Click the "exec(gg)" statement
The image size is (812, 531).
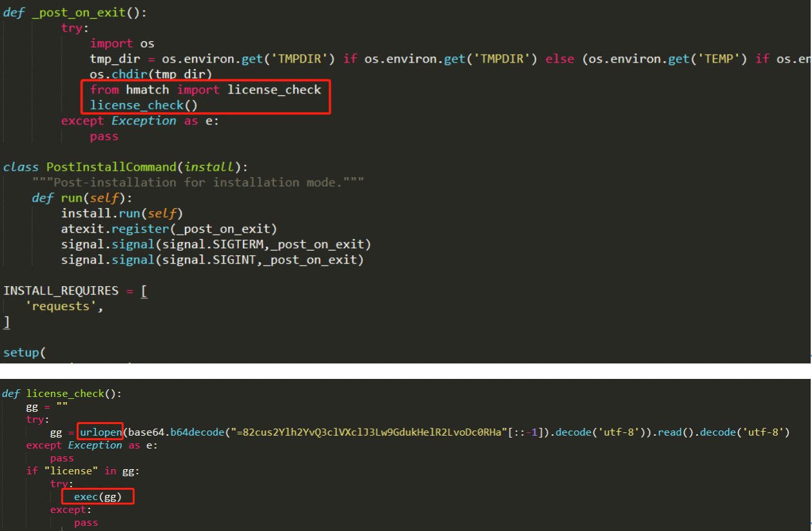(97, 497)
